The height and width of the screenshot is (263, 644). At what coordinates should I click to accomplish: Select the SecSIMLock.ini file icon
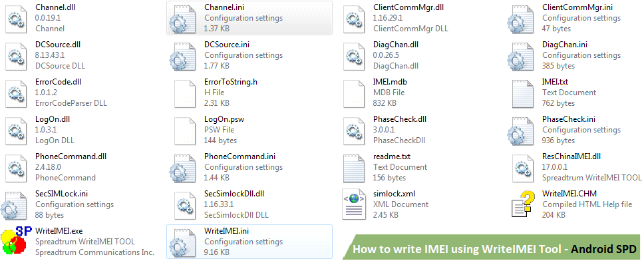coord(15,206)
